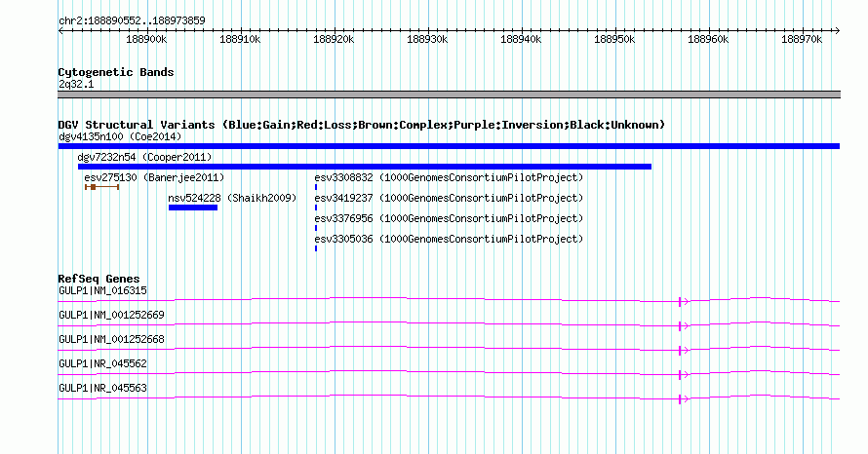Image resolution: width=868 pixels, height=454 pixels.
Task: Open GULP1|NR_045563 transcript label
Action: 103,388
